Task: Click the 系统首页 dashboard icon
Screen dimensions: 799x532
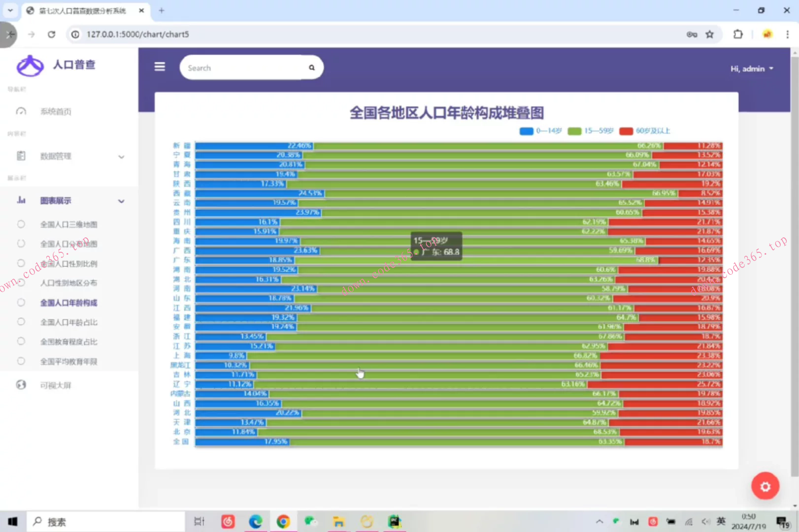Action: pos(21,111)
